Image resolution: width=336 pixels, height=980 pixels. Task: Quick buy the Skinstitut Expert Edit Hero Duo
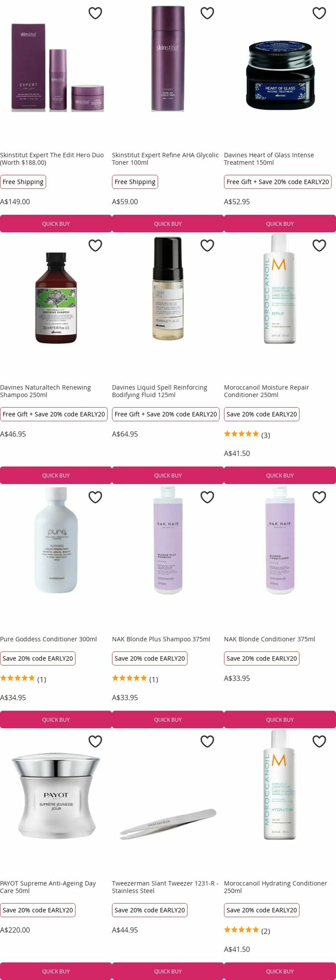point(56,224)
